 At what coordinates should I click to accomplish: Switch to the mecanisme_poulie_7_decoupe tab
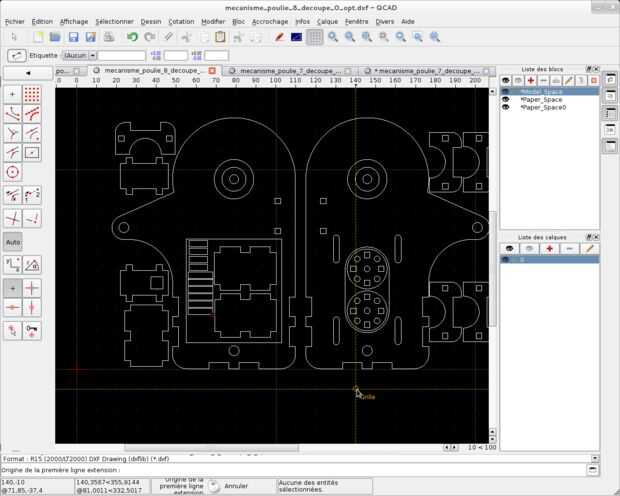tap(286, 71)
